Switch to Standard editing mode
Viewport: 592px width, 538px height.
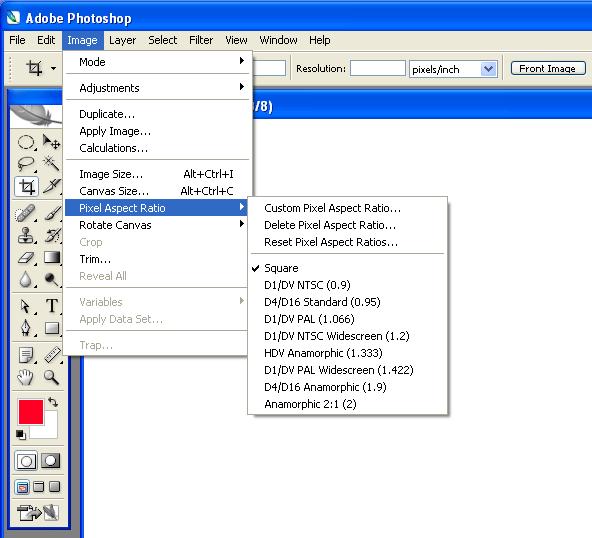point(26,461)
